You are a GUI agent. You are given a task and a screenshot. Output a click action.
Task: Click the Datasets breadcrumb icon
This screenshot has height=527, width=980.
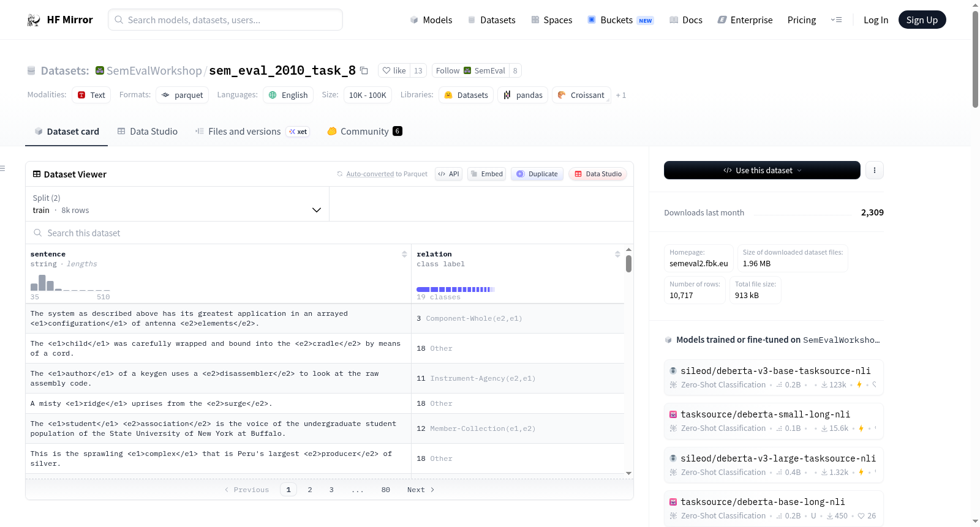pyautogui.click(x=31, y=71)
